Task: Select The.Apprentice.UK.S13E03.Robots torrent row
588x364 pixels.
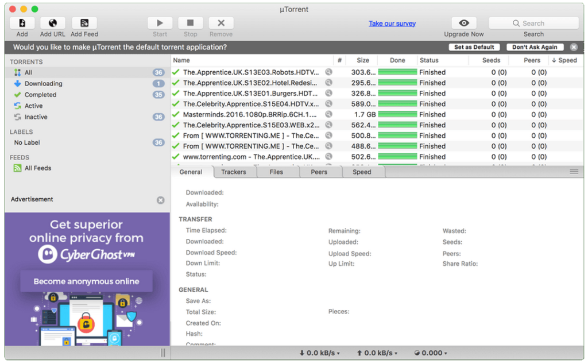Action: tap(377, 72)
